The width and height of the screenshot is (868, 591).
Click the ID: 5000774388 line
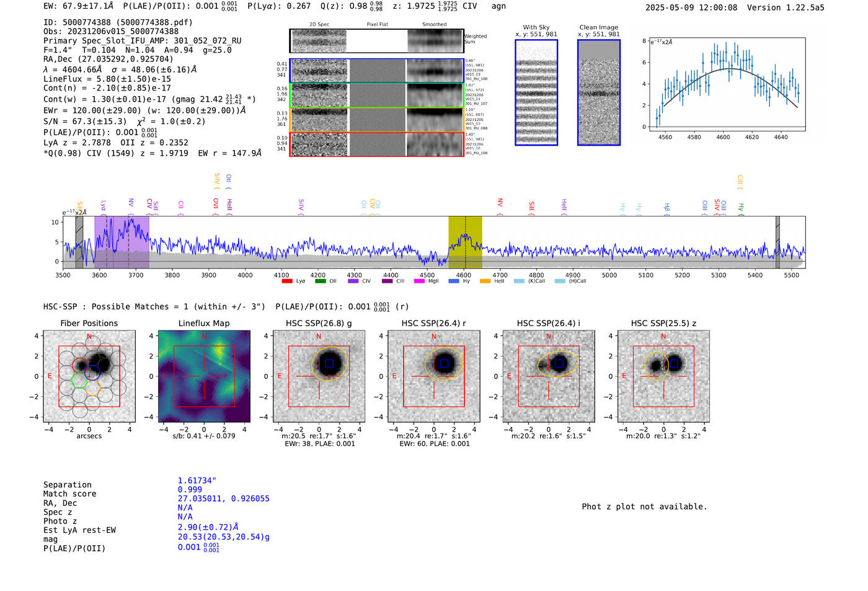pyautogui.click(x=118, y=22)
